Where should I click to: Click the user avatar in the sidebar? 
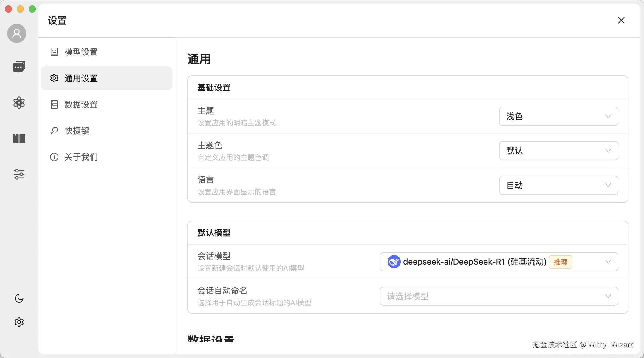pos(16,33)
